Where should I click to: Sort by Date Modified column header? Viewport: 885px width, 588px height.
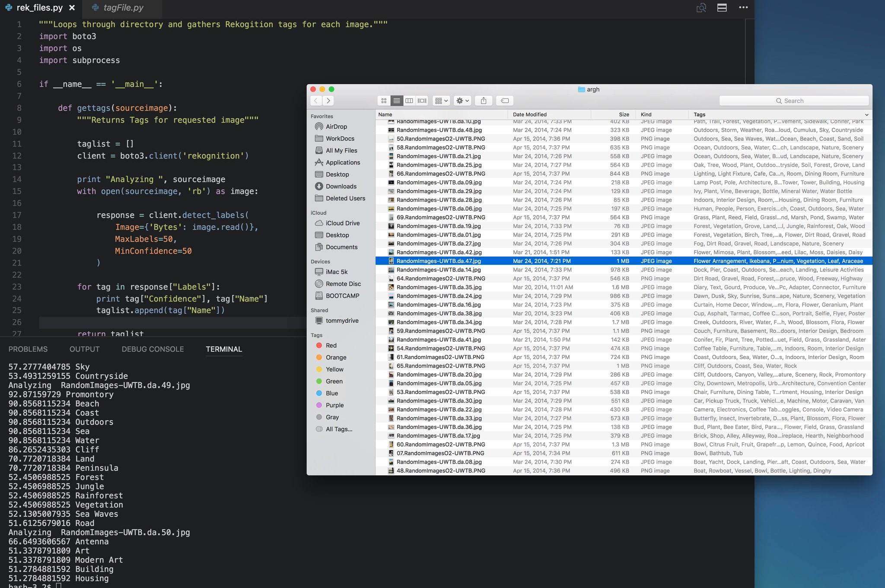(549, 114)
